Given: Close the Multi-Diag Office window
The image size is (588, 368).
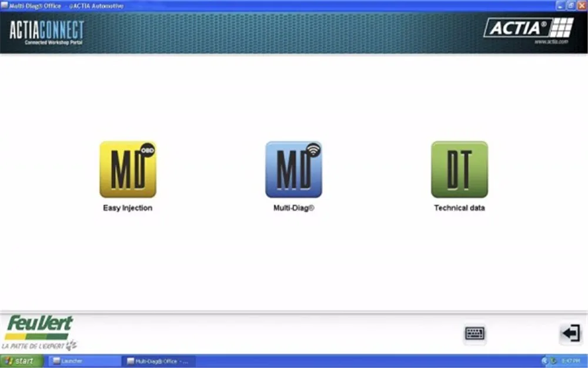Looking at the screenshot, I should click(582, 6).
